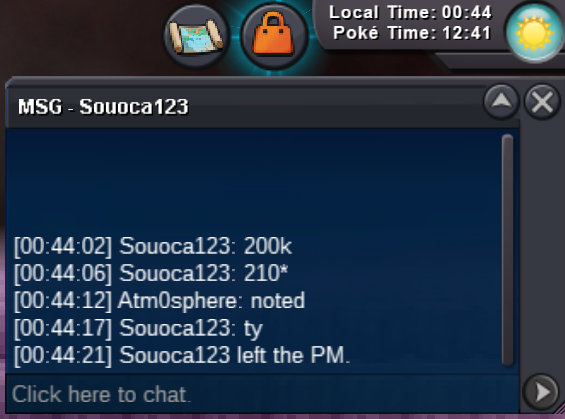Screen dimensions: 565x419
Task: Open the world map scroll icon
Action: tap(196, 36)
